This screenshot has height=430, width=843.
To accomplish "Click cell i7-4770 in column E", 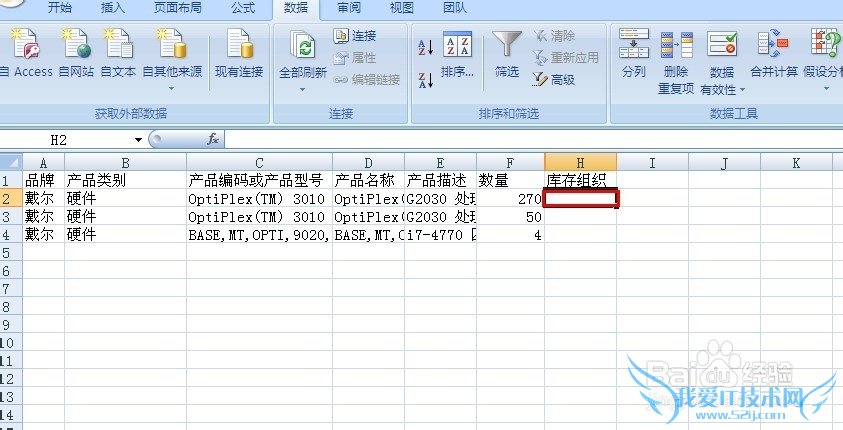I will (440, 234).
